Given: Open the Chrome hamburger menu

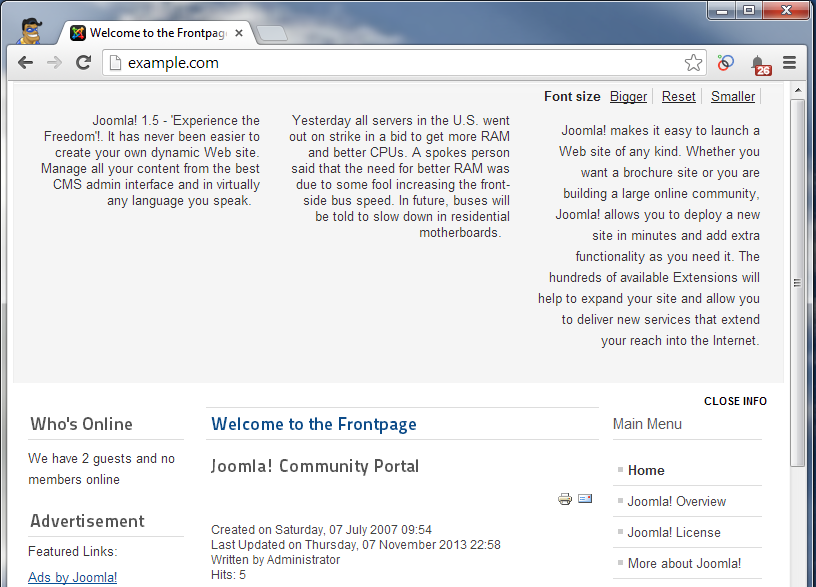Looking at the screenshot, I should (789, 63).
